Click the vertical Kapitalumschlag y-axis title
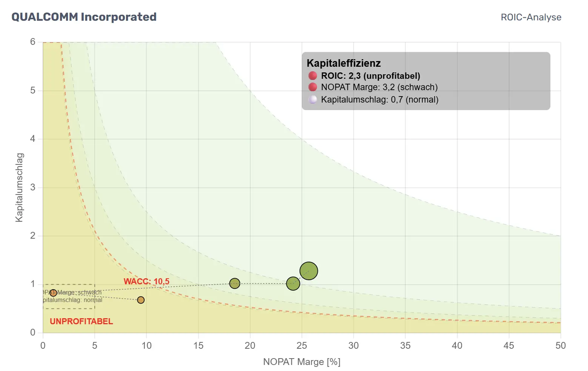Screen dimensions: 588x371 point(19,187)
